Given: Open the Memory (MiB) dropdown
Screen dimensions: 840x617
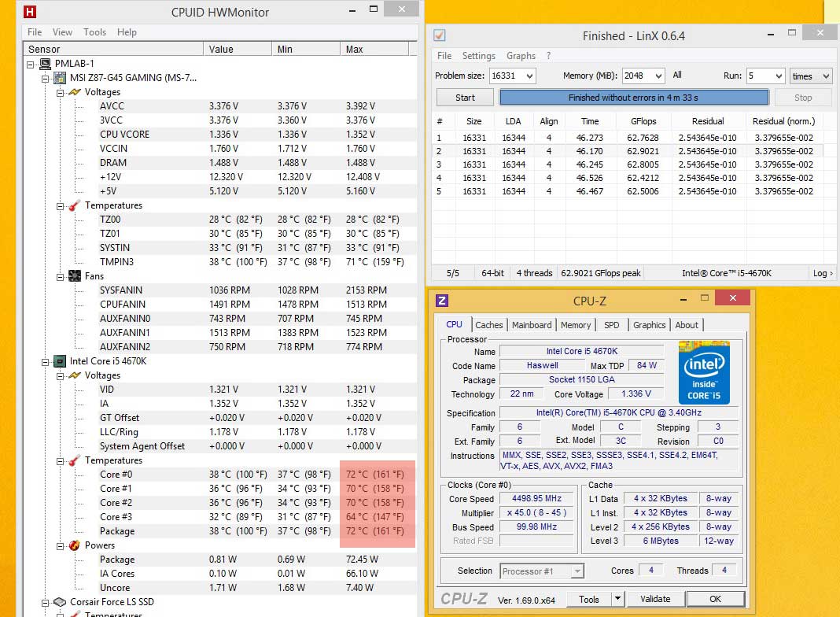Looking at the screenshot, I should pyautogui.click(x=659, y=76).
